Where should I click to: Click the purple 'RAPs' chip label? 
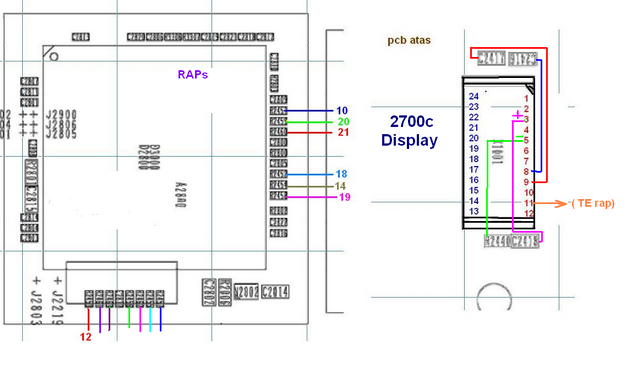pos(193,74)
